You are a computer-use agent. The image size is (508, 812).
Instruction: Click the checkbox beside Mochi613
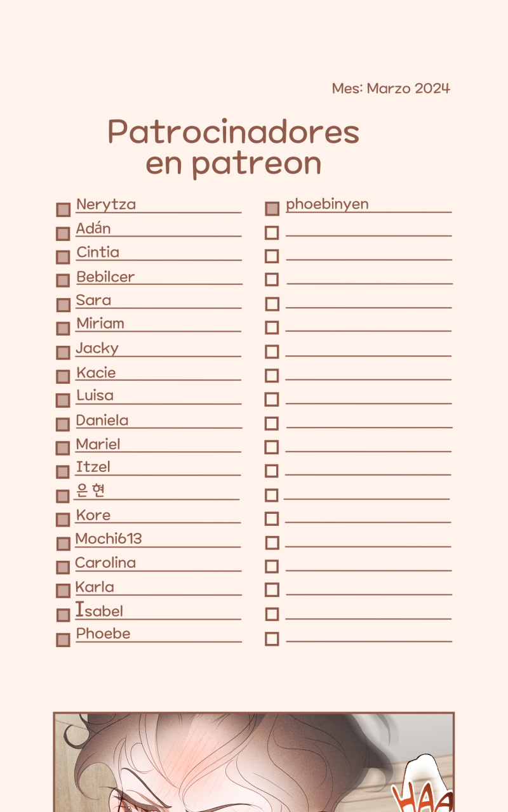click(x=63, y=544)
